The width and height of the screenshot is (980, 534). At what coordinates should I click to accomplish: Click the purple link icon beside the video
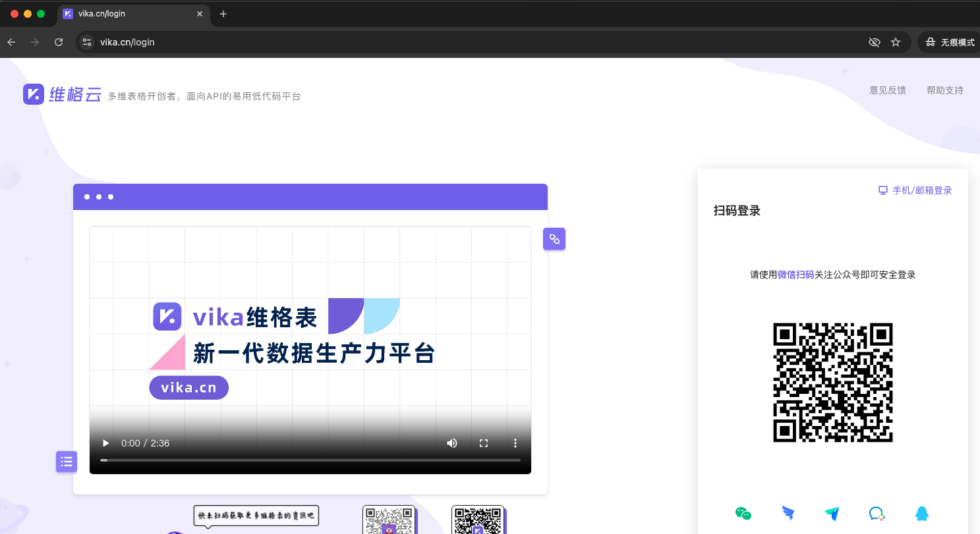pyautogui.click(x=554, y=239)
